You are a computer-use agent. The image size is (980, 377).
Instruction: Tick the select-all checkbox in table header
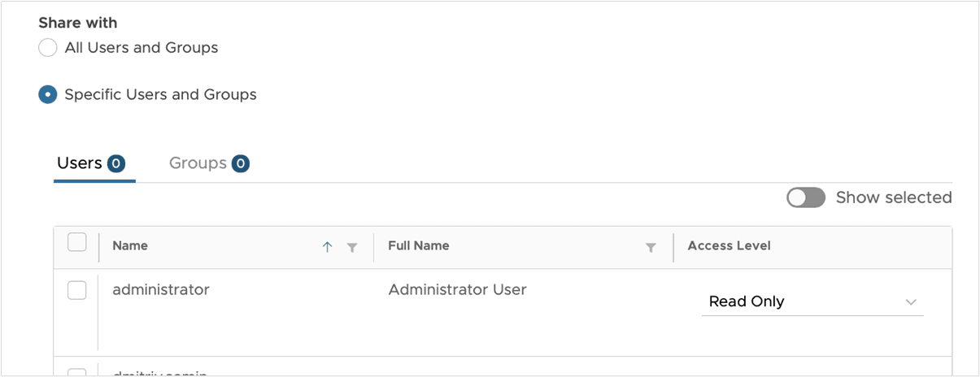(x=77, y=242)
